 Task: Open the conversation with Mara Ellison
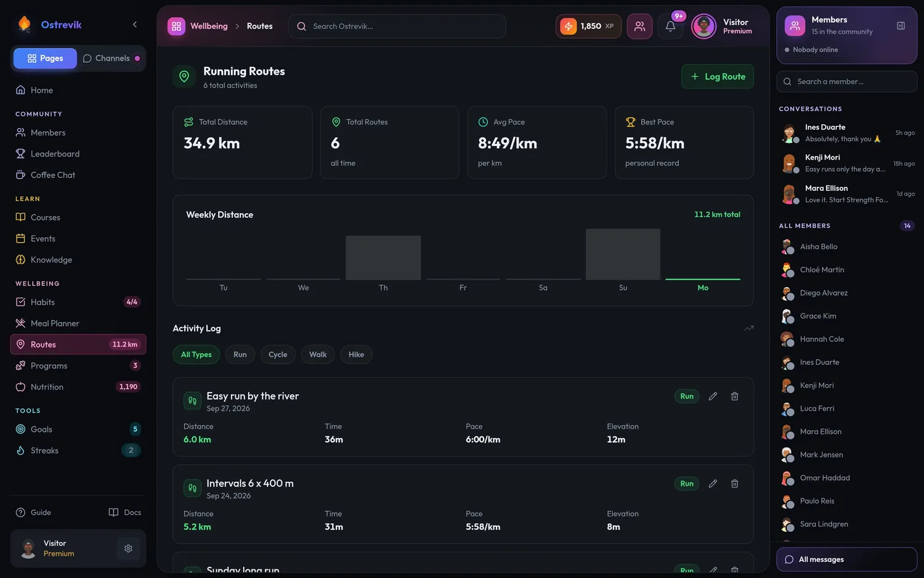(847, 194)
